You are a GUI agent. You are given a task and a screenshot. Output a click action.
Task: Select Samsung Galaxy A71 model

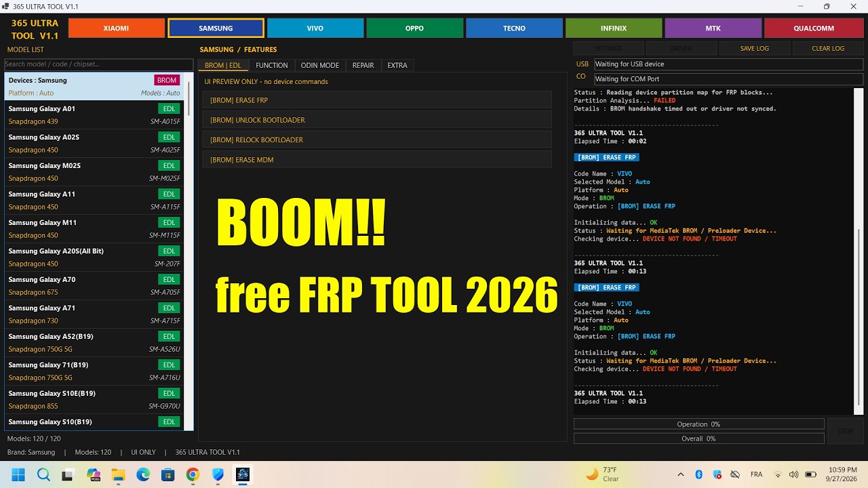tap(94, 314)
